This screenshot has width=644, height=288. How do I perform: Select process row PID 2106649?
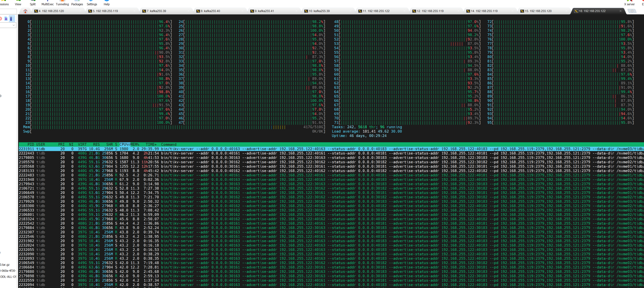point(331,193)
